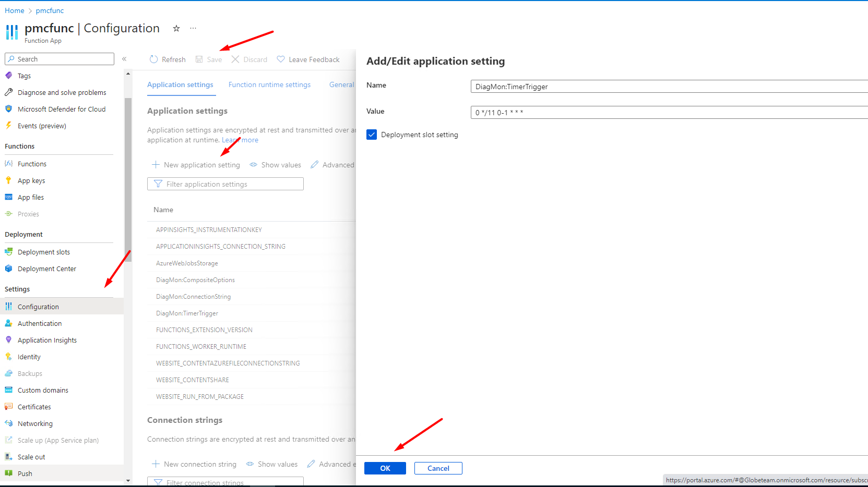Image resolution: width=868 pixels, height=487 pixels.
Task: Open App files sidebar item
Action: [x=31, y=197]
